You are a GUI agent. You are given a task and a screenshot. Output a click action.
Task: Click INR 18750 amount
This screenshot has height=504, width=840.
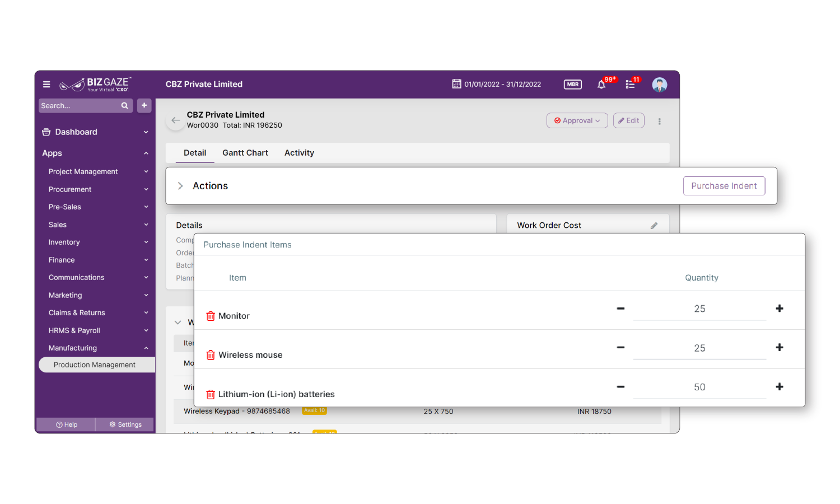pyautogui.click(x=594, y=412)
